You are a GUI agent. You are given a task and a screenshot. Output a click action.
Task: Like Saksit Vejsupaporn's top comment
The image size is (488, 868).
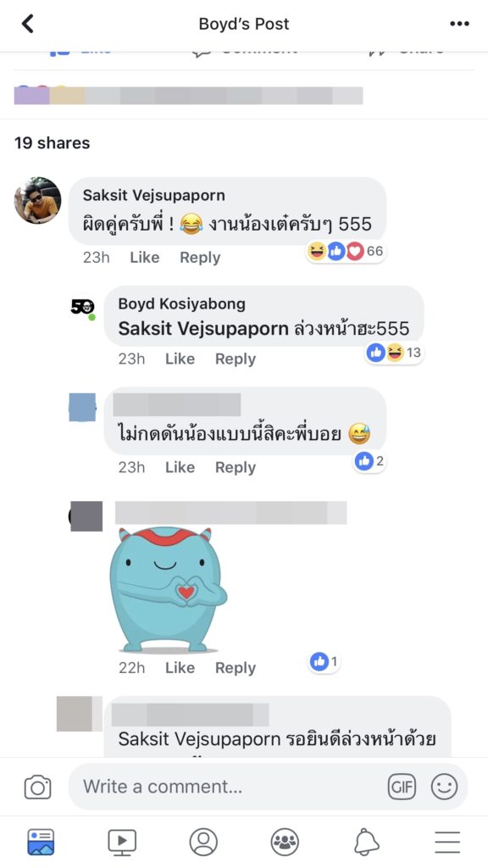click(x=144, y=258)
